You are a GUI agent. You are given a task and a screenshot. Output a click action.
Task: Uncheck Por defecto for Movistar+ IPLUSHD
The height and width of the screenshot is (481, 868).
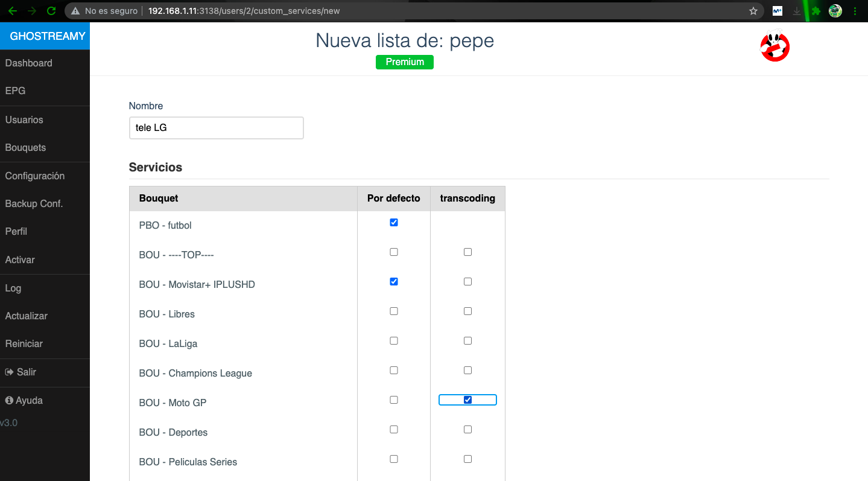pyautogui.click(x=394, y=282)
